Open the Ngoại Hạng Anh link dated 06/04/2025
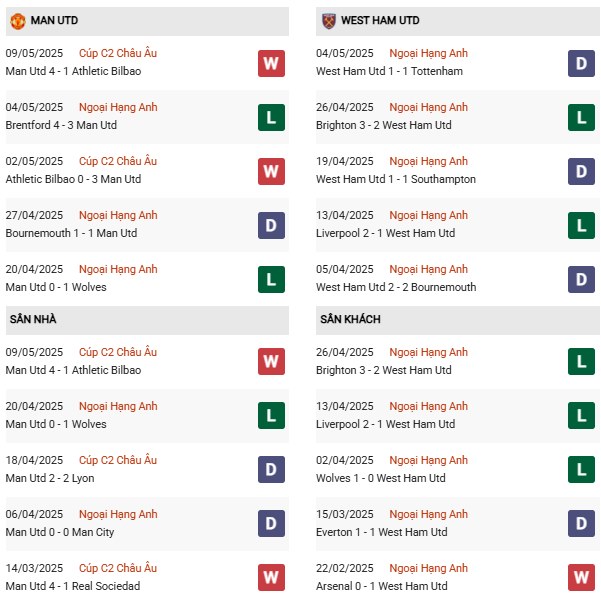This screenshot has width=601, height=600. point(119,514)
